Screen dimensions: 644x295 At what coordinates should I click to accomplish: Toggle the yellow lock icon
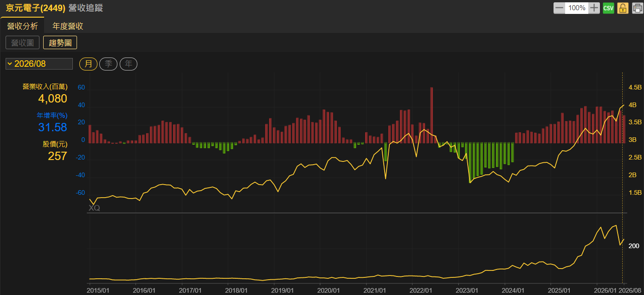623,8
